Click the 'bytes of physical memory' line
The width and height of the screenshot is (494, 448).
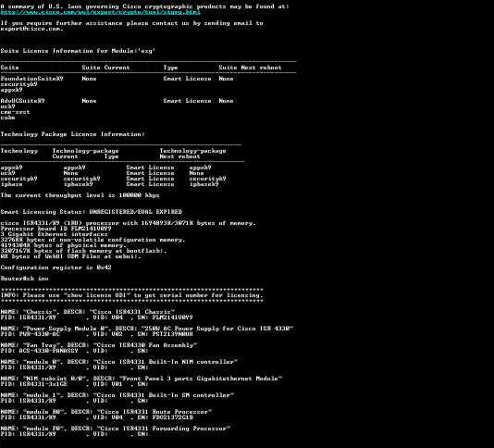click(x=63, y=245)
